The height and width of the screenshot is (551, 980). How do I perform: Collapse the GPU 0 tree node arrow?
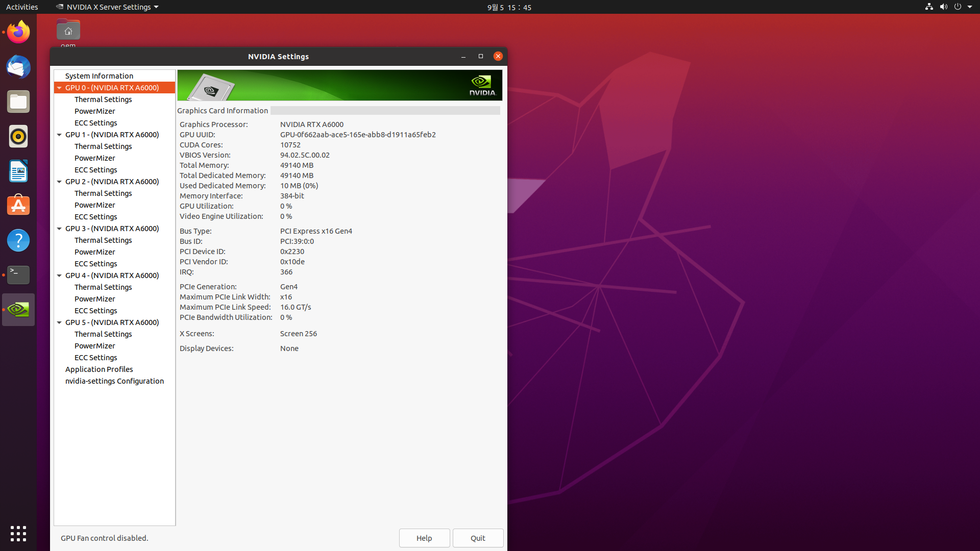tap(59, 88)
